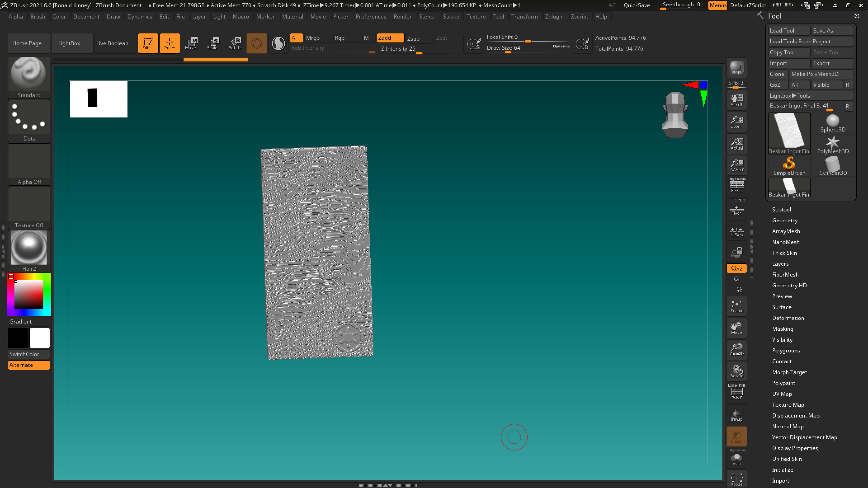Click the LightBox button
Image resolution: width=868 pixels, height=488 pixels.
(x=72, y=43)
